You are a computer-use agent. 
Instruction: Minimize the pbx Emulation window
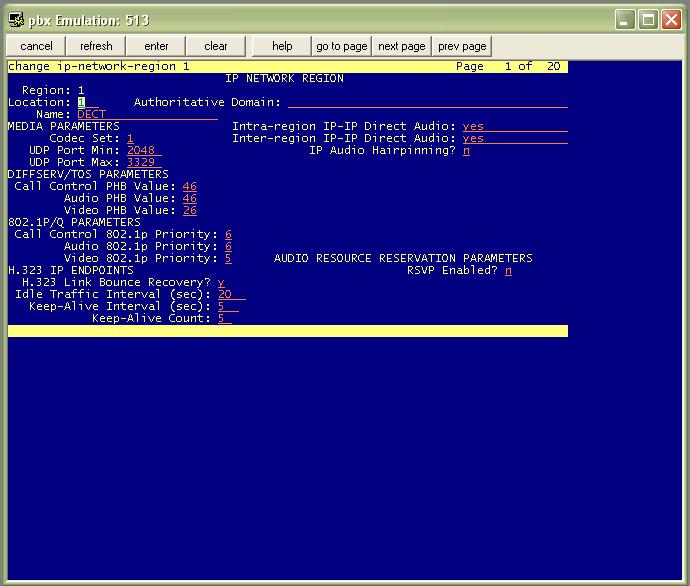point(624,20)
